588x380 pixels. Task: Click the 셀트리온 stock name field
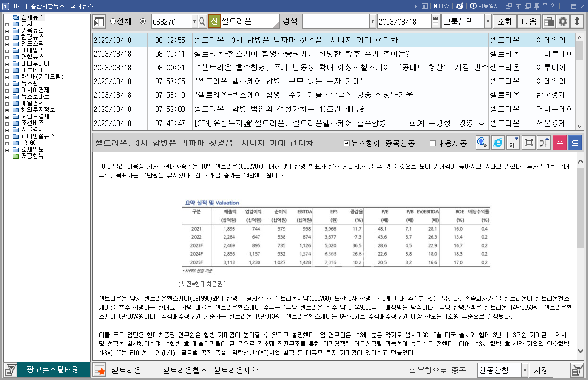click(x=250, y=22)
